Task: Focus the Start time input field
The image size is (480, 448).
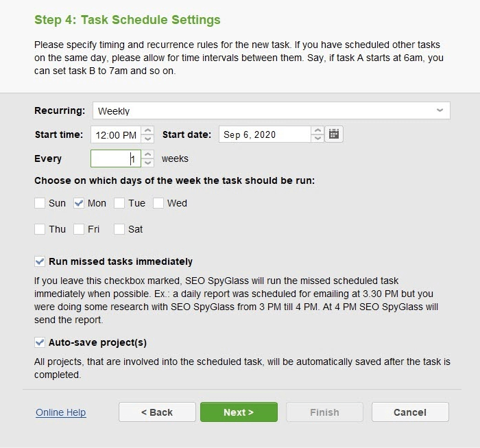Action: coord(116,134)
